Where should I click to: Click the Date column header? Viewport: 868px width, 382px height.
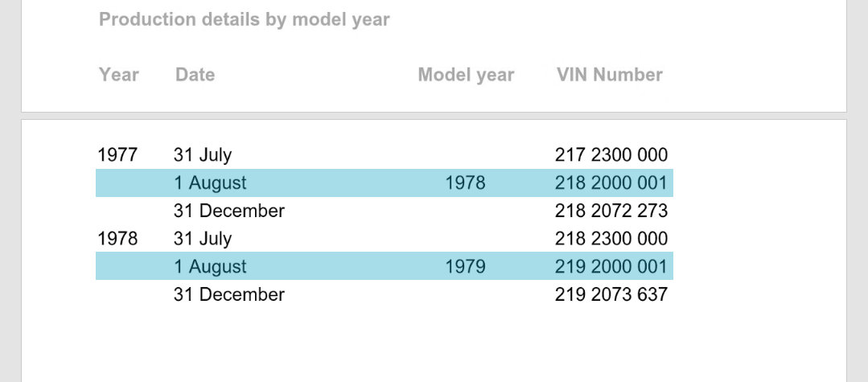point(195,75)
